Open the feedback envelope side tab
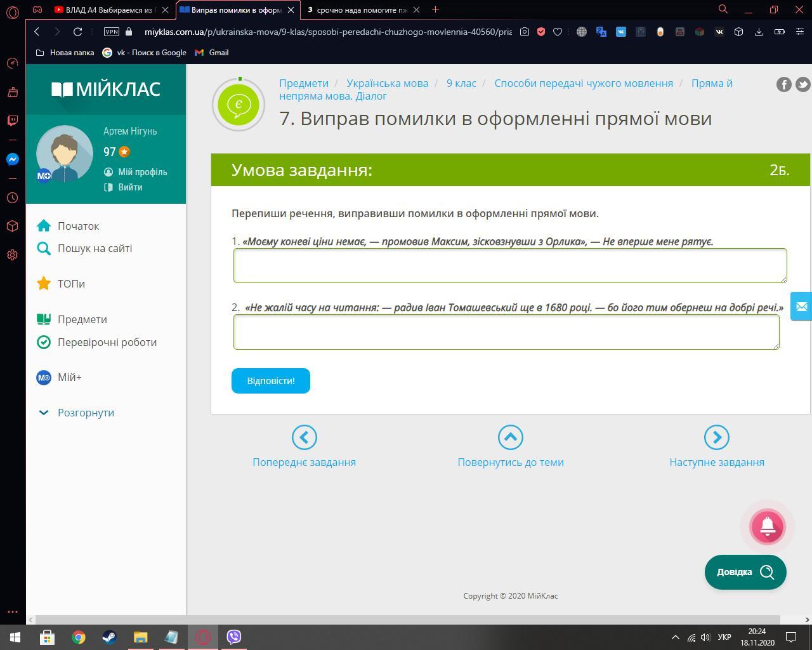The width and height of the screenshot is (812, 650). click(x=801, y=307)
